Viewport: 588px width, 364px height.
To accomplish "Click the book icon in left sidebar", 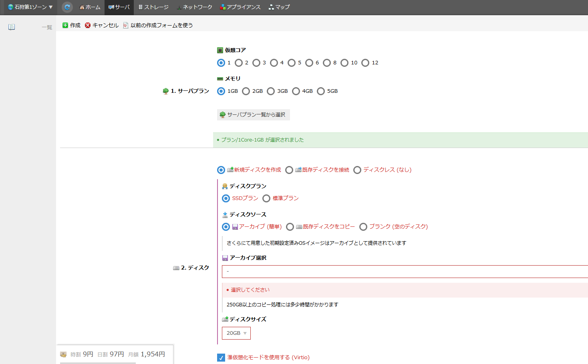I will [12, 27].
